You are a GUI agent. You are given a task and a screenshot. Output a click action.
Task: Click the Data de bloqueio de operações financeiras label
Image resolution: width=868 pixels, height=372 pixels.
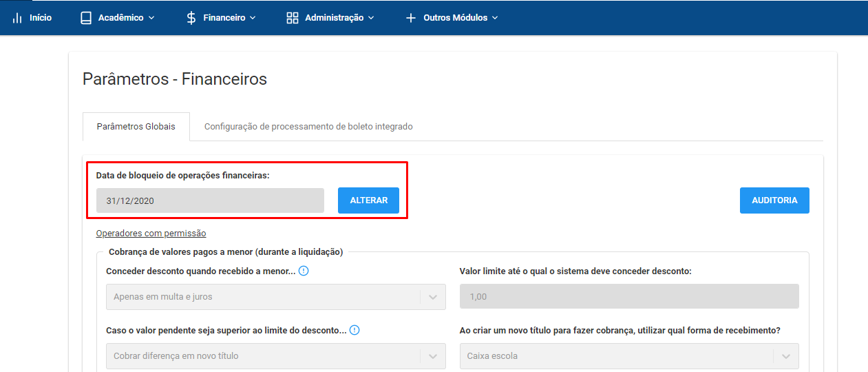tap(182, 176)
